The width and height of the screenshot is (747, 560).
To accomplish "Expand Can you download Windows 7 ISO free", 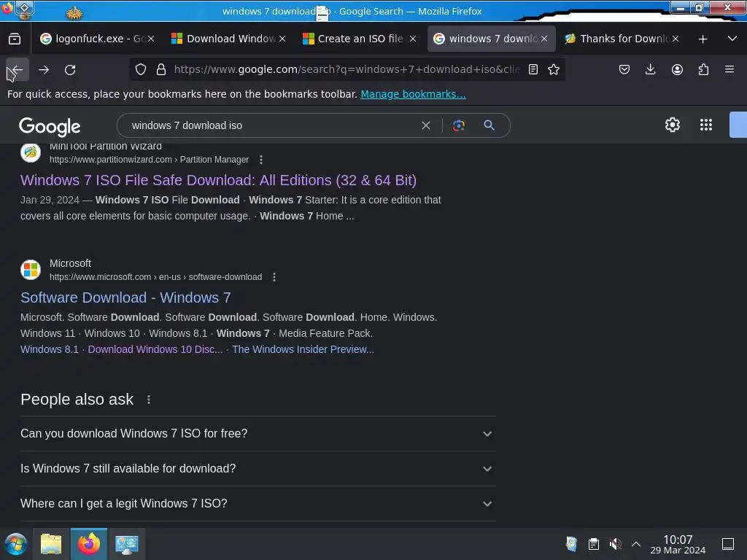I will (258, 434).
